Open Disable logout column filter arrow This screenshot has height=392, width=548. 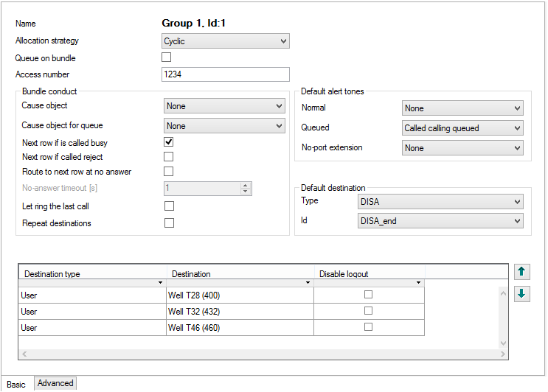[418, 283]
